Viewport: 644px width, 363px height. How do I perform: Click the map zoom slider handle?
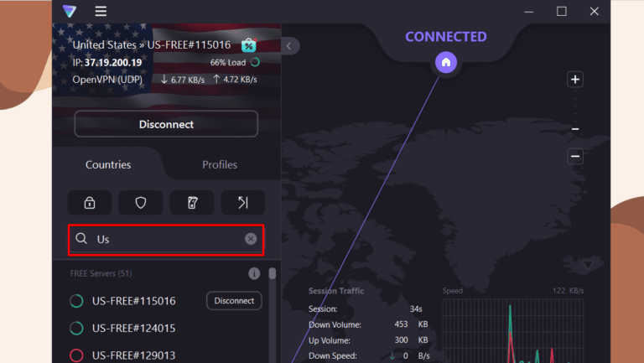point(575,129)
